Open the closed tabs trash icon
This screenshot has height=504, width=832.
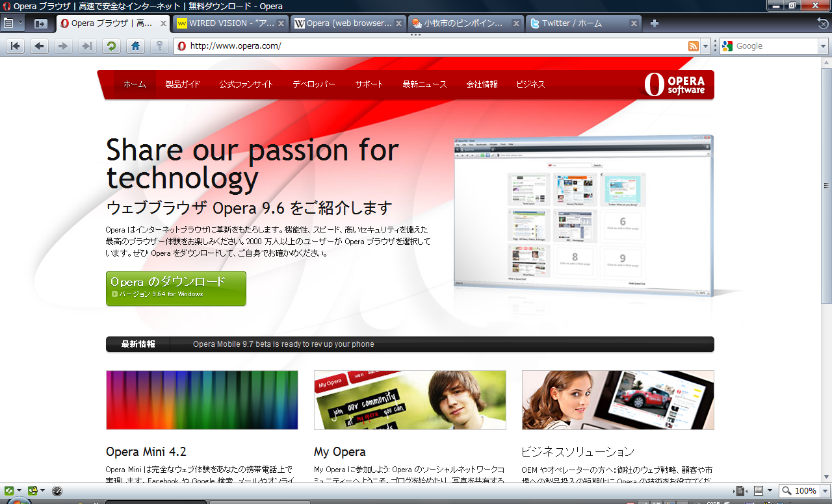click(822, 23)
